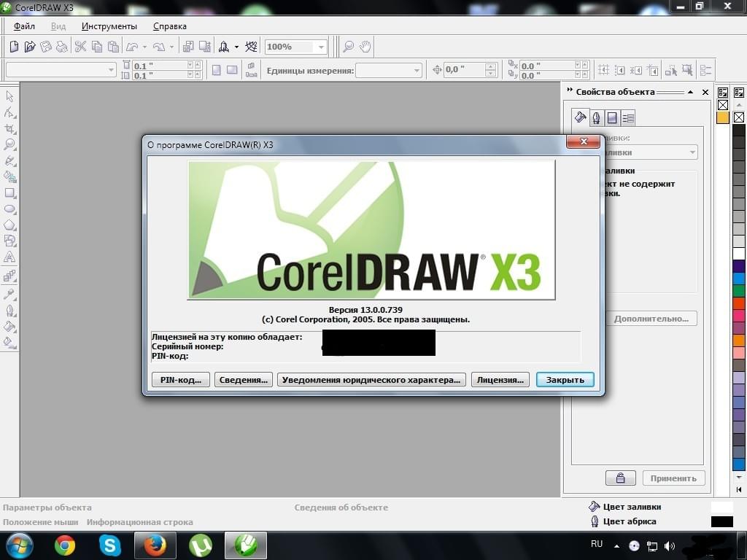
Task: Close the Свойства объекта docker
Action: click(705, 93)
